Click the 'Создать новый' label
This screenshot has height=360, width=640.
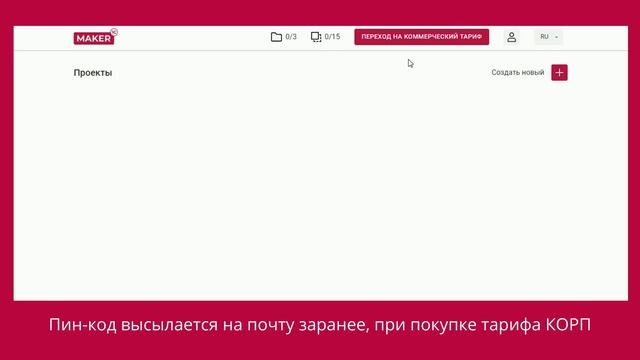(x=518, y=73)
